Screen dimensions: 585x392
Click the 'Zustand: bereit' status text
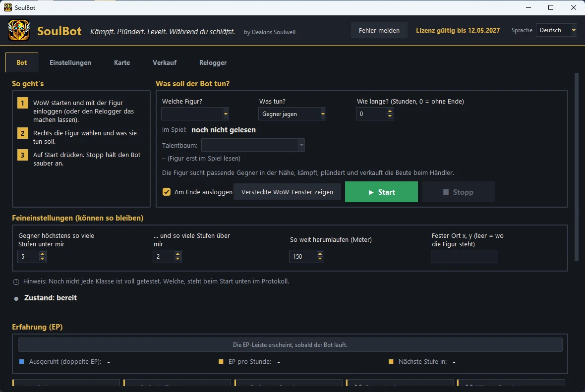[x=51, y=298]
